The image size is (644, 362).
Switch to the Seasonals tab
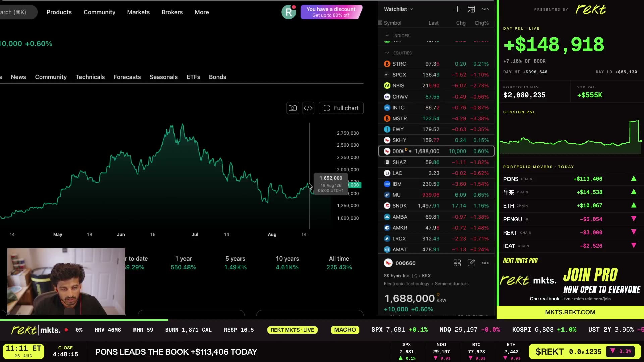point(164,77)
